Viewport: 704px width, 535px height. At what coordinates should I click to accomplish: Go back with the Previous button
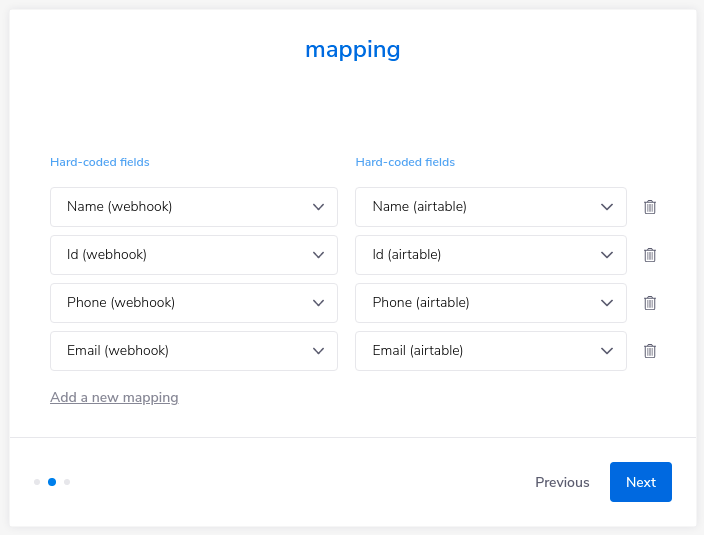[562, 482]
